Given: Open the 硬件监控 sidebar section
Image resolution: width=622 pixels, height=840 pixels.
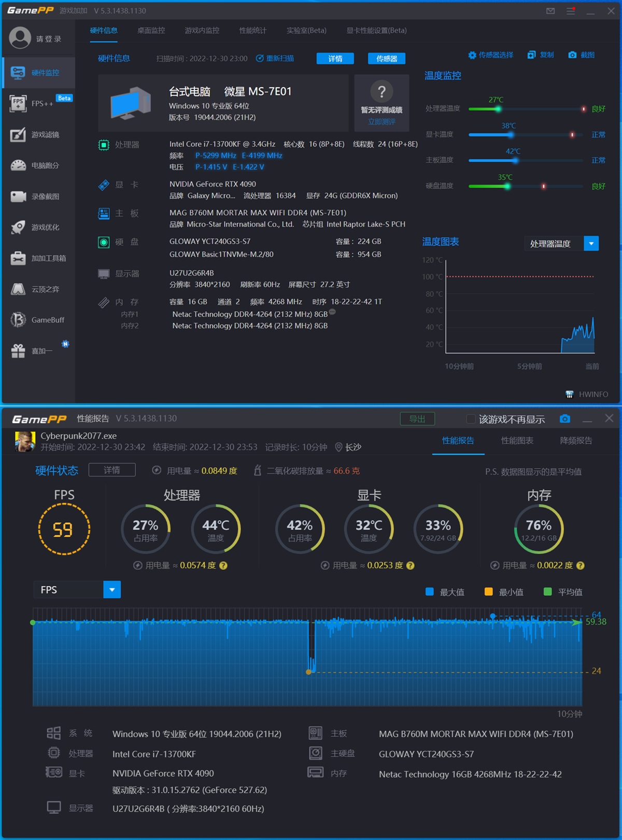Looking at the screenshot, I should (x=39, y=73).
